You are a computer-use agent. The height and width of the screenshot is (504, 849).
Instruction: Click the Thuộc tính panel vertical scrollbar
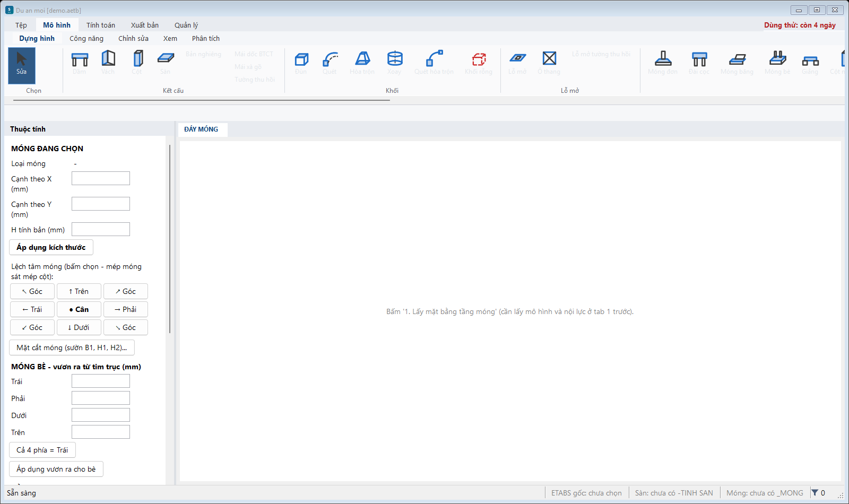click(x=170, y=239)
